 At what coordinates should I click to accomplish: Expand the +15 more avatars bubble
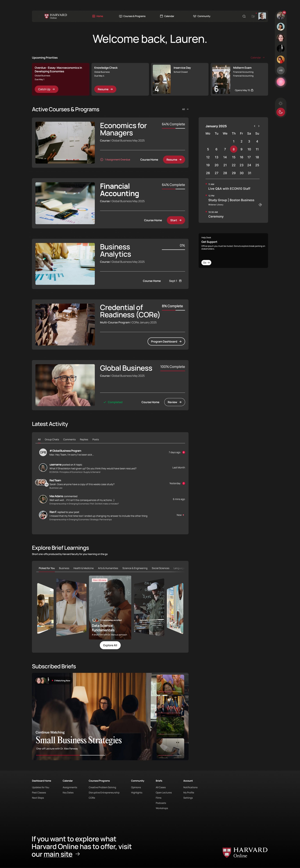[281, 70]
